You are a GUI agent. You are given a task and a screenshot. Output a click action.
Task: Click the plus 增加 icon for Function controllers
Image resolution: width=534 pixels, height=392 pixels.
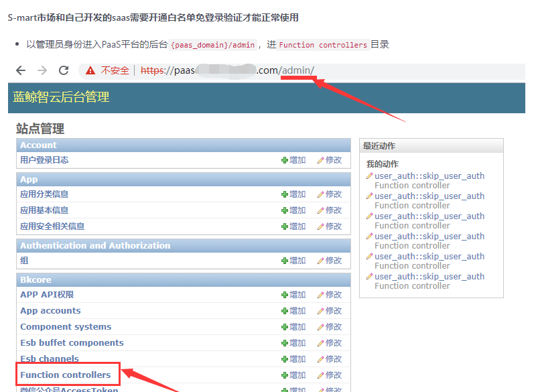coord(285,375)
